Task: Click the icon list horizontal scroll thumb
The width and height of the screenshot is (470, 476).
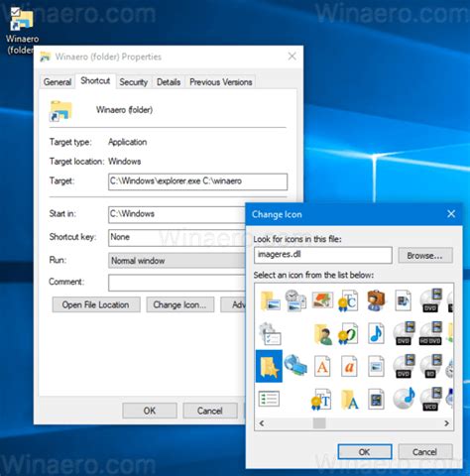Action: 319,423
